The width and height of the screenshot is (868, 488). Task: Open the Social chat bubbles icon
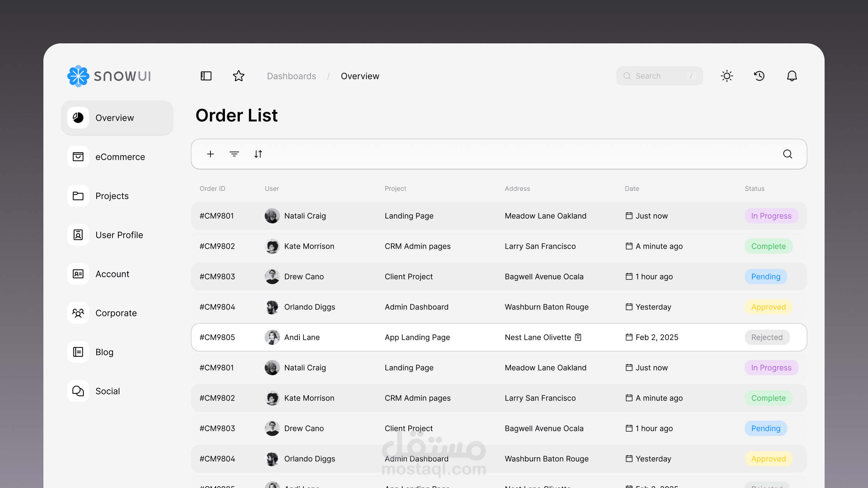[78, 391]
